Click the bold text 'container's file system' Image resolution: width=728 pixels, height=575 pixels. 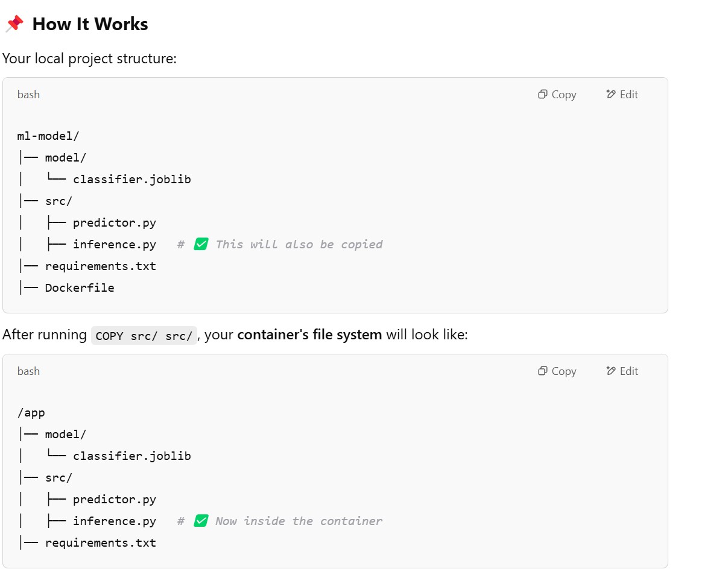click(309, 335)
